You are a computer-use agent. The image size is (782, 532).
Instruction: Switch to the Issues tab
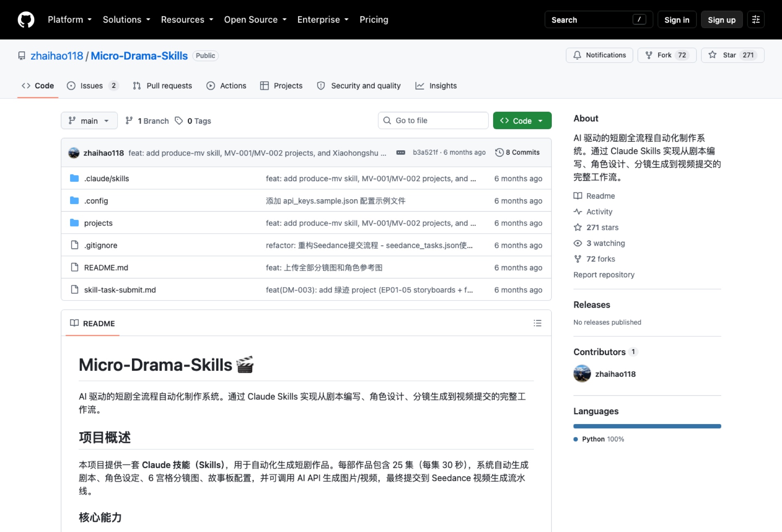tap(92, 86)
